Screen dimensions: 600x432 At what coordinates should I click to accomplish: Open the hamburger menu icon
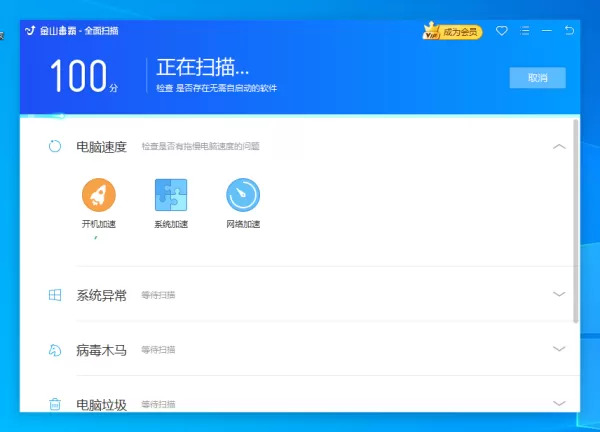click(525, 31)
